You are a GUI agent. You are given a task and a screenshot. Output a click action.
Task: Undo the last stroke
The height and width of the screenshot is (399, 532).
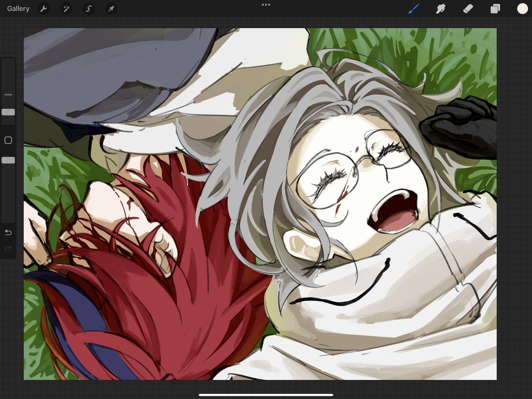8,232
